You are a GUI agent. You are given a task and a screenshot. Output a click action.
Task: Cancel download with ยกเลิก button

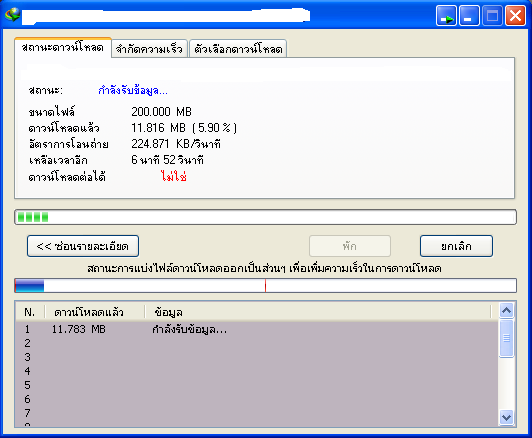[456, 246]
